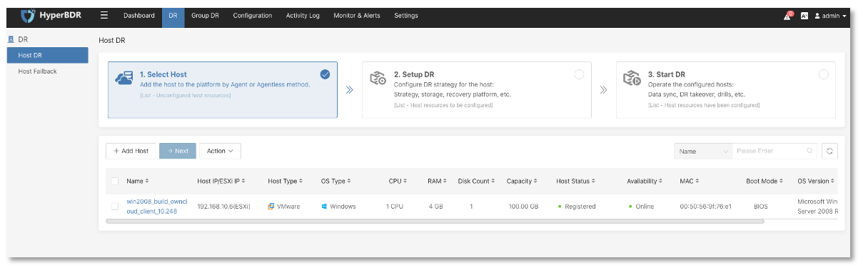Open the Group DR menu

click(x=205, y=16)
